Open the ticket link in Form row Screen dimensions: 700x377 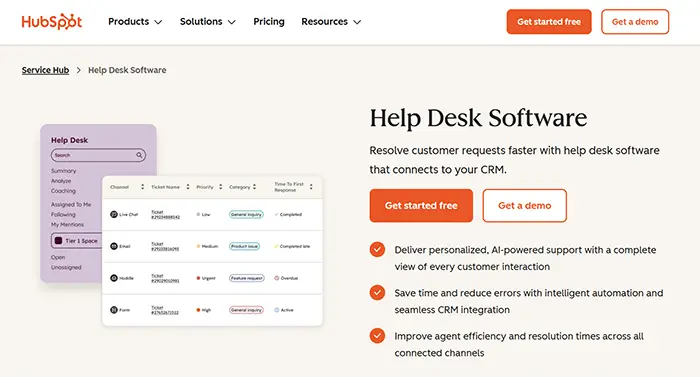coord(165,310)
